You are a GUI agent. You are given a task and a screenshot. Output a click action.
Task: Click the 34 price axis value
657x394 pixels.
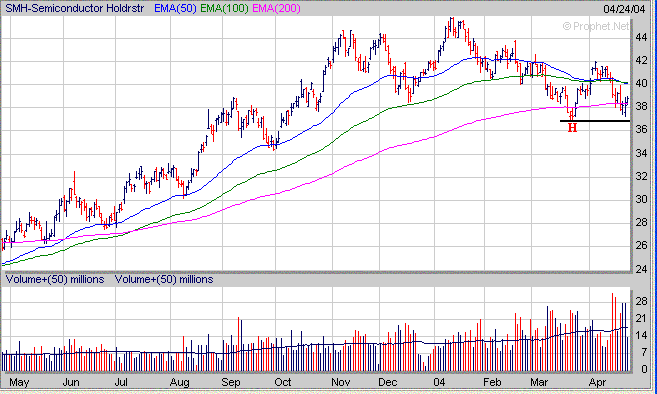pyautogui.click(x=641, y=153)
